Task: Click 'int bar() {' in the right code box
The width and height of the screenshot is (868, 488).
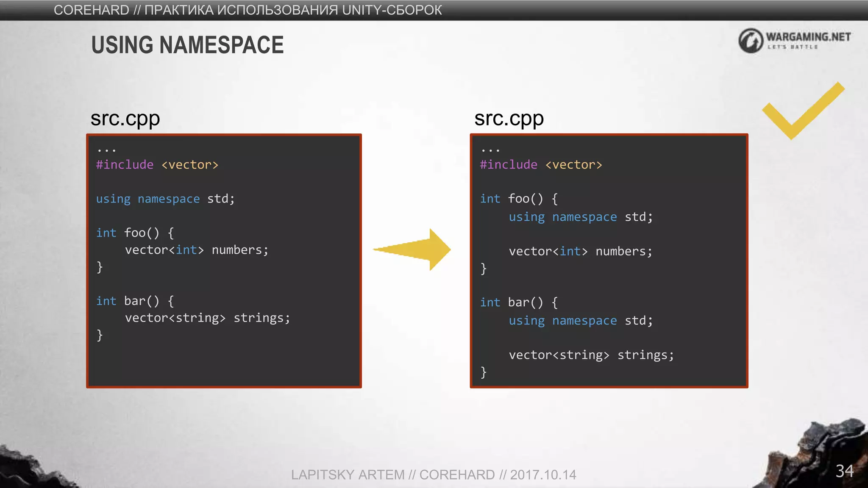Action: (519, 303)
